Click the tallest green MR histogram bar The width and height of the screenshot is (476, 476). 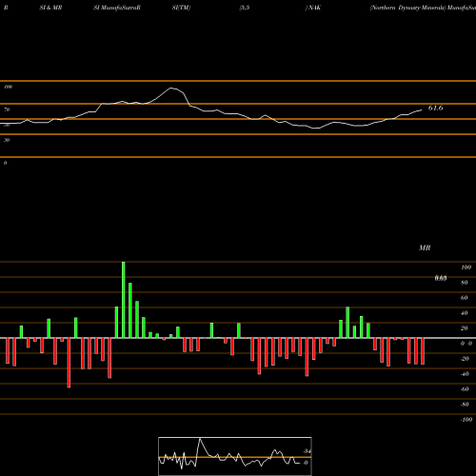(124, 300)
